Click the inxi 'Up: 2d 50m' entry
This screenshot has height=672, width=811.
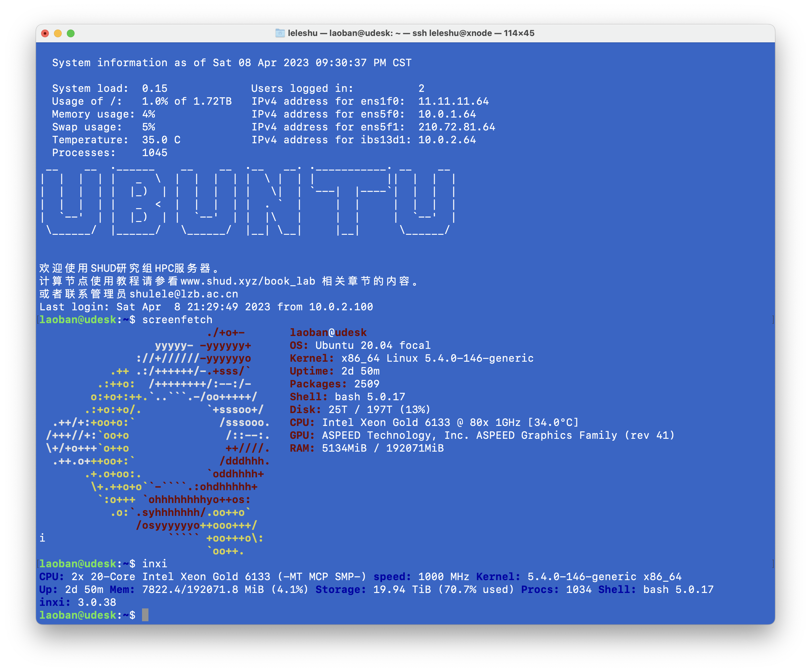pos(71,589)
